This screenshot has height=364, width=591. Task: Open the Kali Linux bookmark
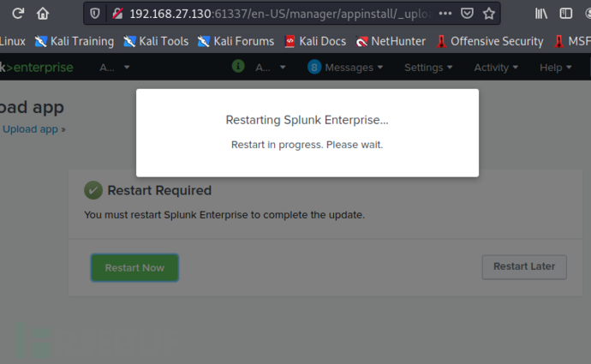(x=13, y=41)
